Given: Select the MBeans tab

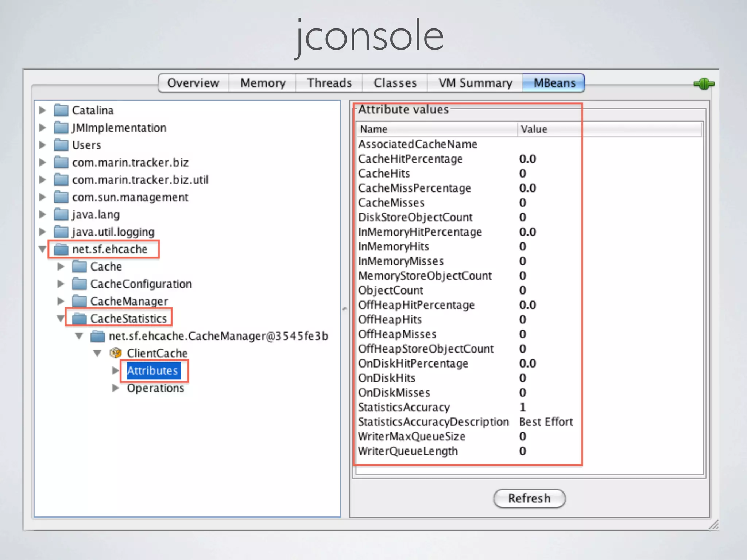Looking at the screenshot, I should 554,83.
